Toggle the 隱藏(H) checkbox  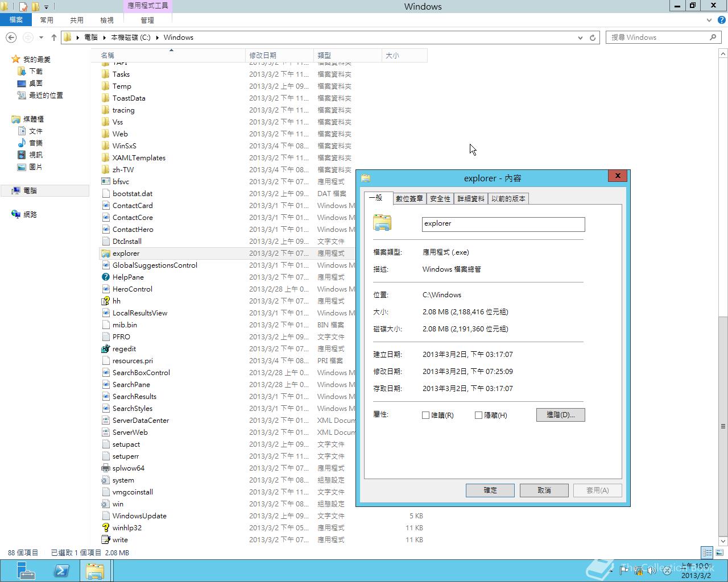478,415
